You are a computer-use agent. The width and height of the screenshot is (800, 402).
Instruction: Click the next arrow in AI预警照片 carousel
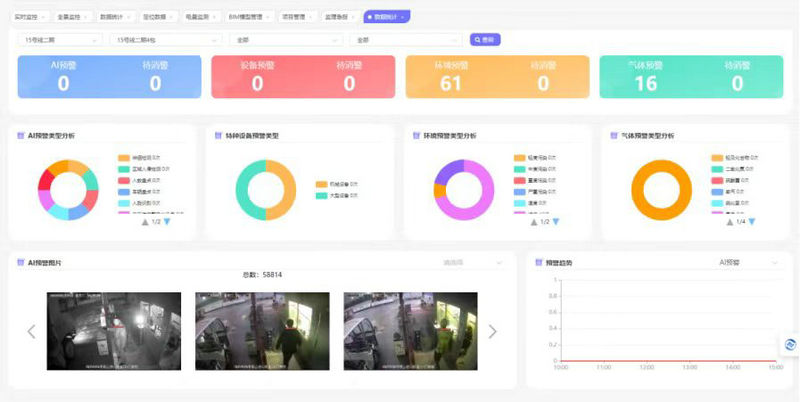[x=492, y=331]
